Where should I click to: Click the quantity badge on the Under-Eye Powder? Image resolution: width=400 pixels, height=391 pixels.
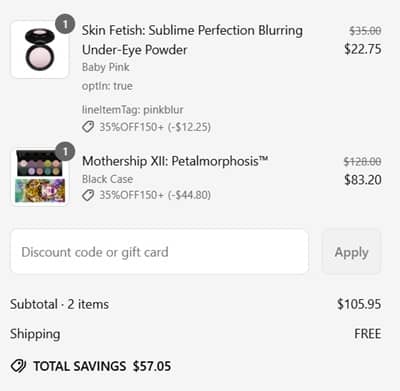tap(65, 24)
